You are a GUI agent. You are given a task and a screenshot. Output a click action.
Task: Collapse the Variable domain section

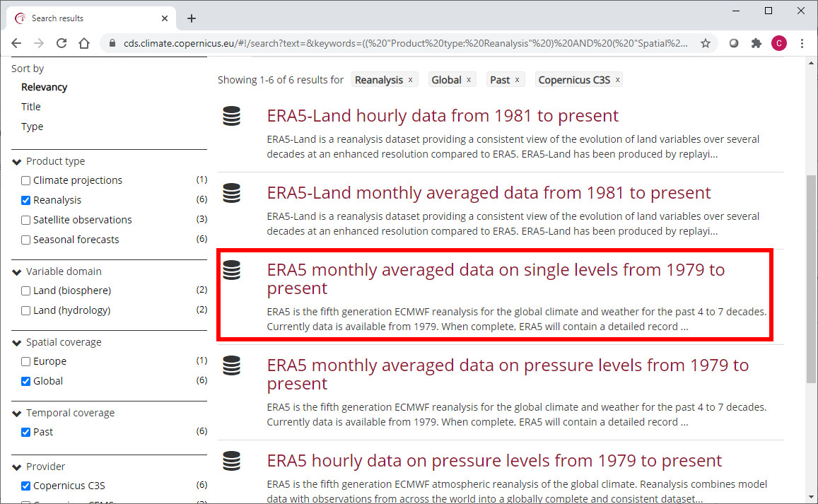pos(17,272)
